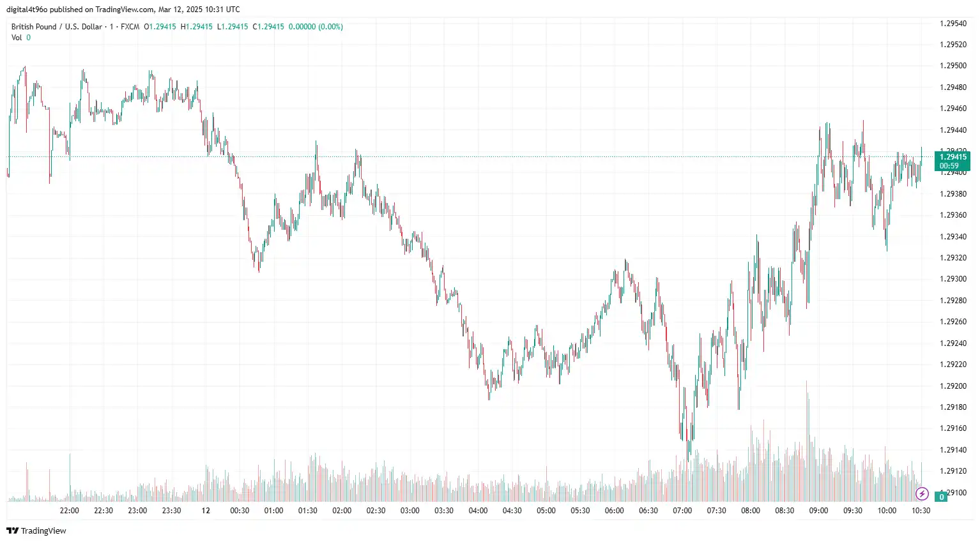Click the 10:00 time axis label
The height and width of the screenshot is (542, 980).
[x=887, y=511]
